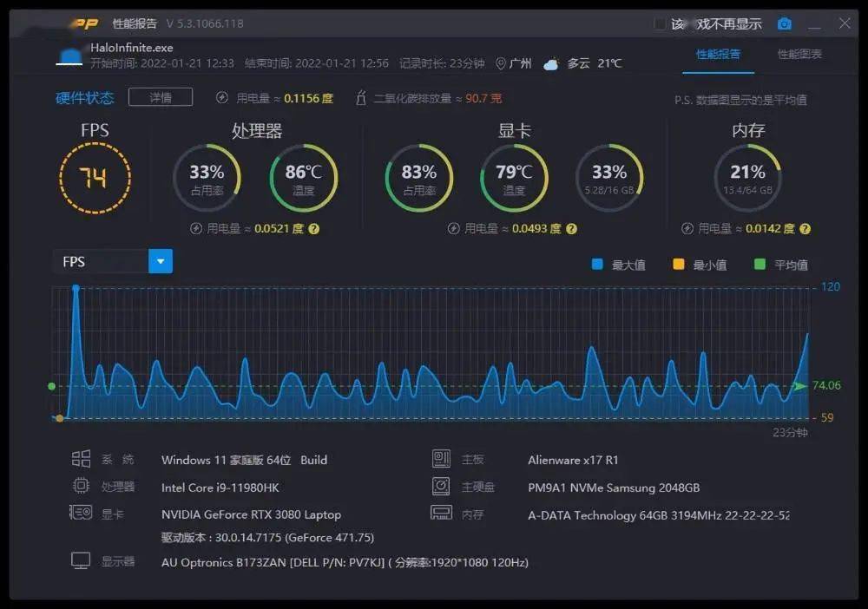The image size is (868, 609).
Task: Toggle the 该游戏不再显示 checkbox
Action: pyautogui.click(x=661, y=23)
